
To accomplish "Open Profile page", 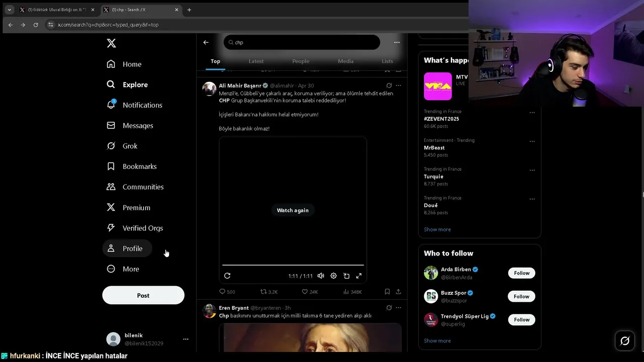I will [127, 248].
